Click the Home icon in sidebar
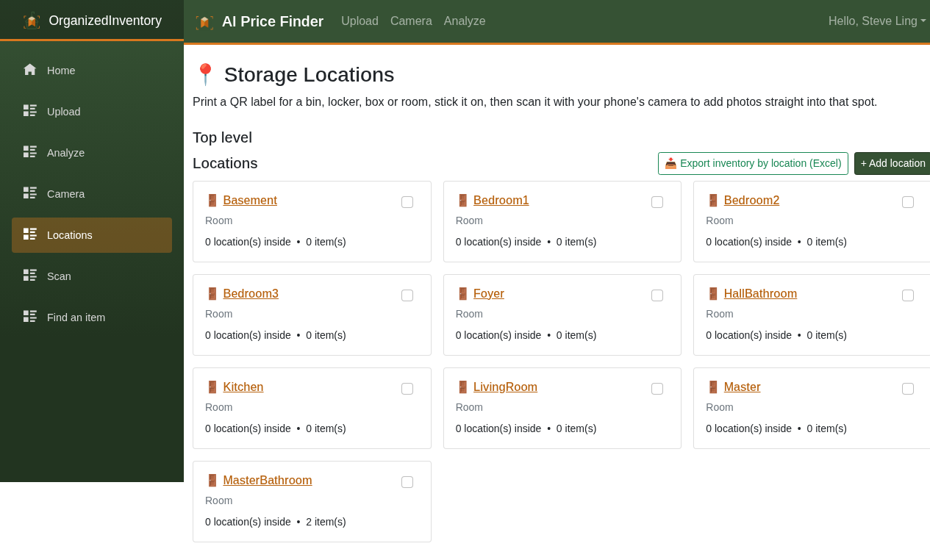 (30, 70)
